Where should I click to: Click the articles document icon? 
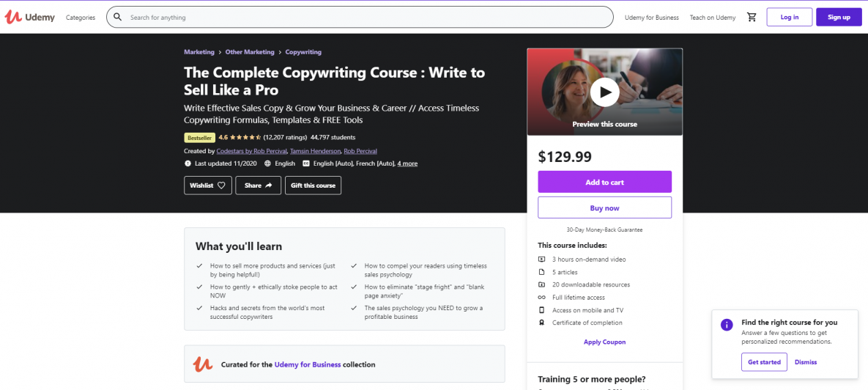(x=541, y=272)
